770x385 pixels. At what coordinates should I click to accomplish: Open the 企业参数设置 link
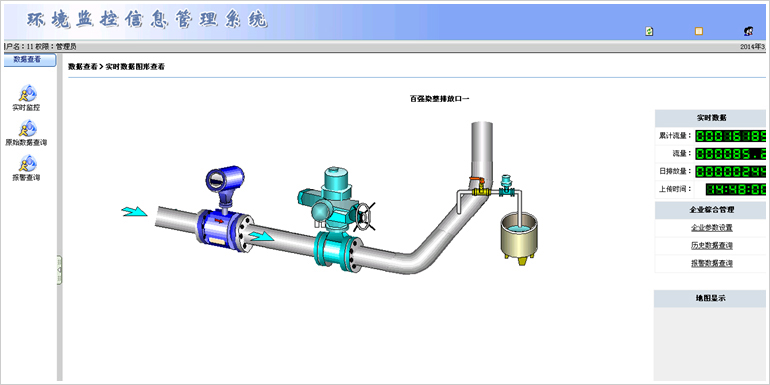(712, 228)
